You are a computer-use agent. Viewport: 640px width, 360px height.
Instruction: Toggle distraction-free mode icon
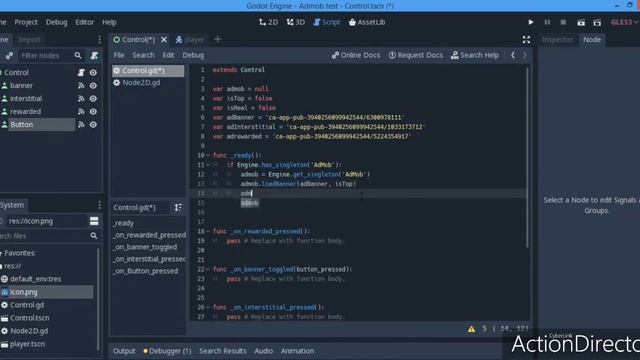click(526, 40)
